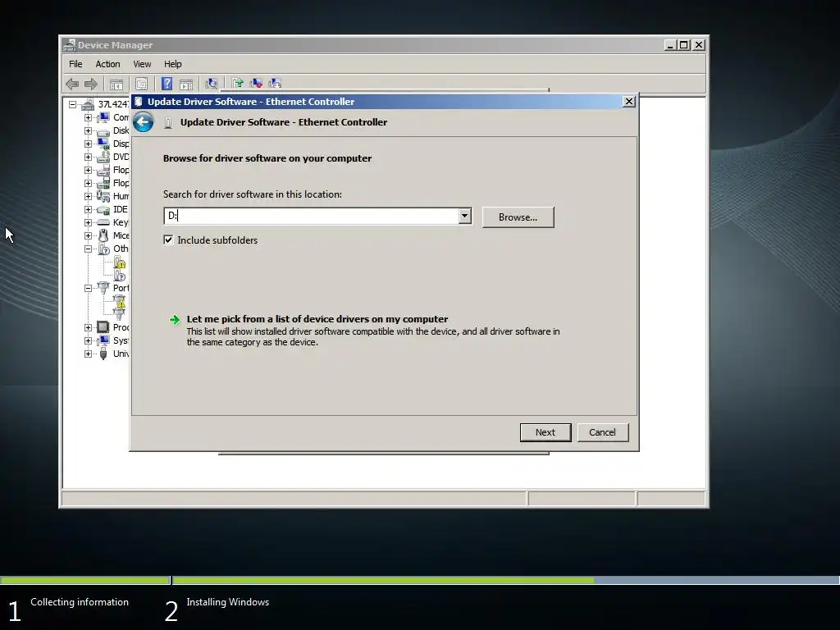Image resolution: width=840 pixels, height=630 pixels.
Task: Select the System devices category icon
Action: tap(103, 340)
